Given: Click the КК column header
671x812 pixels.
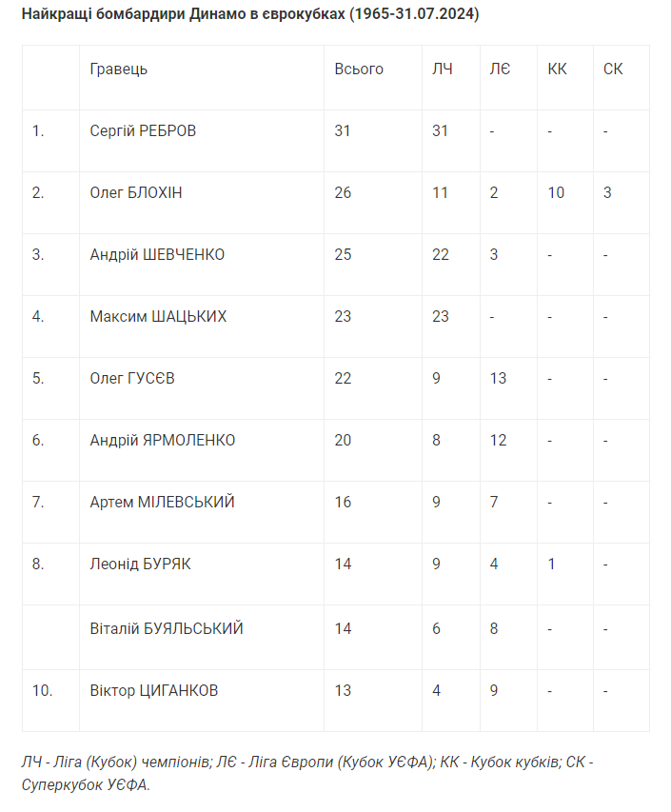Looking at the screenshot, I should click(557, 69).
